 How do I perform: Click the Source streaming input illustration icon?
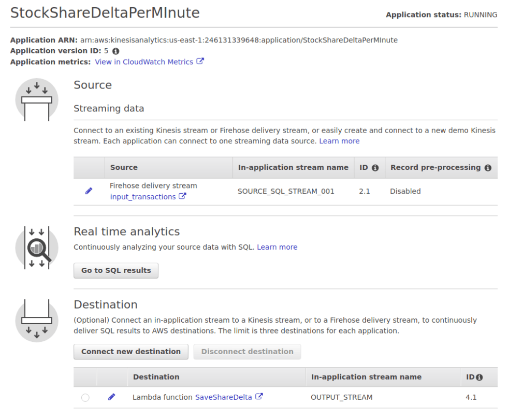click(37, 99)
